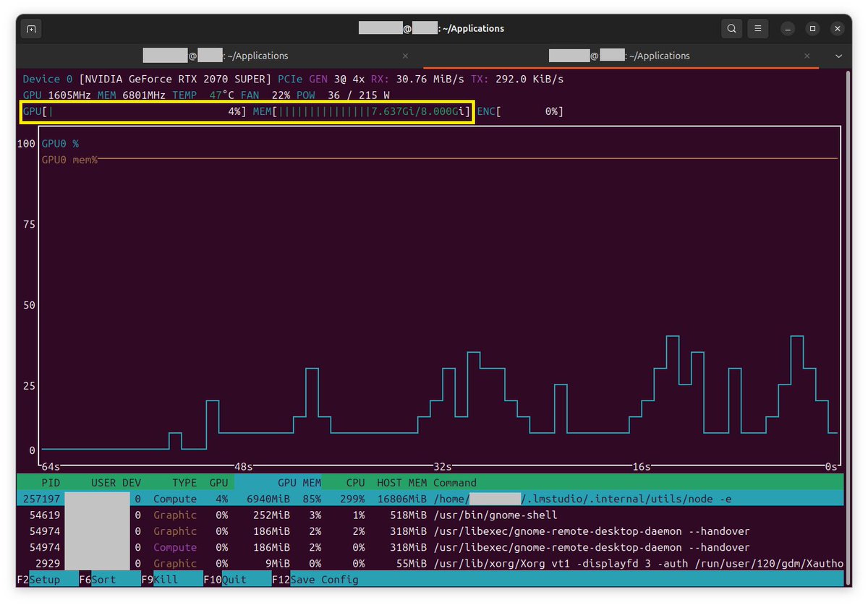Viewport: 868px width, 605px height.
Task: Click the FAN 22% reading
Action: click(266, 95)
